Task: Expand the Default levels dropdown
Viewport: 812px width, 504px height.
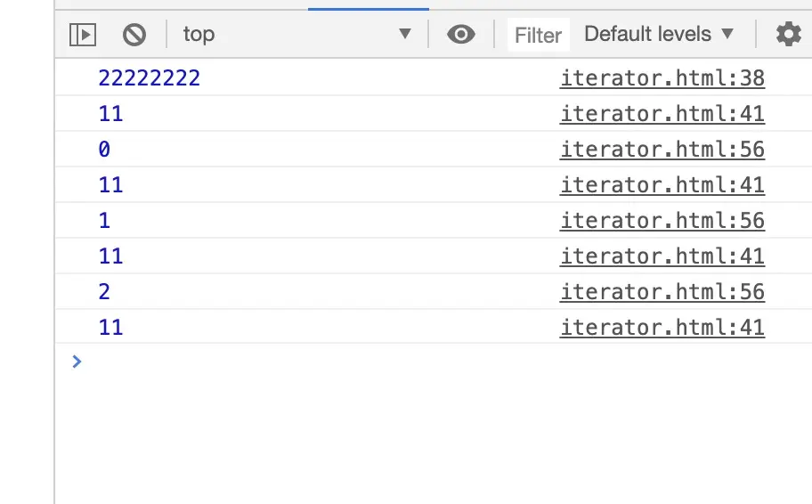Action: [659, 34]
